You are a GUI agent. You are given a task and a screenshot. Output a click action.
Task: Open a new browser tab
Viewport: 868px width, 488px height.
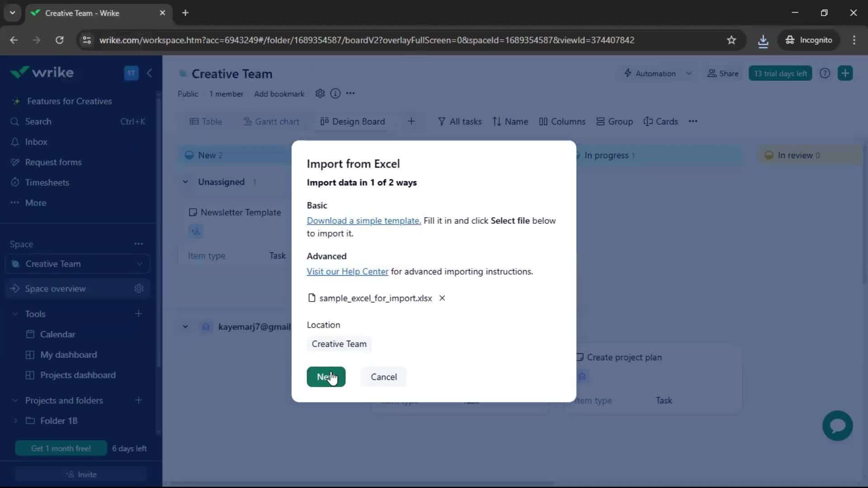pos(185,13)
